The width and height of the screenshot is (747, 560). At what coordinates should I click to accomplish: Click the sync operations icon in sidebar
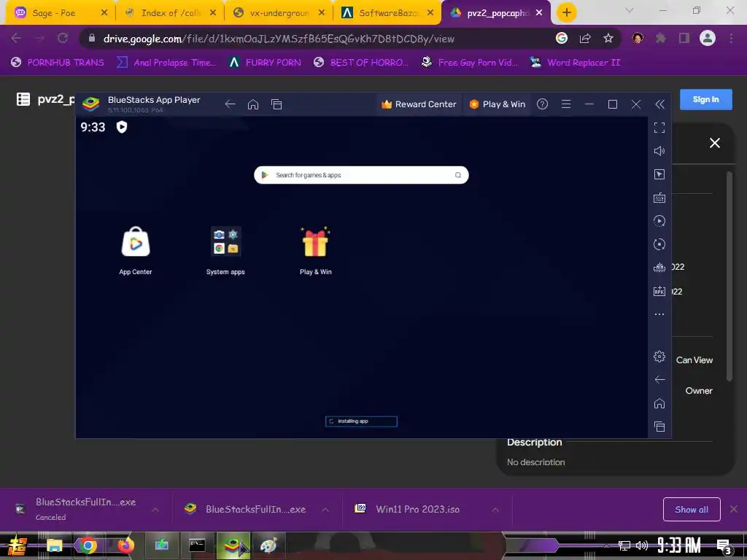pos(659,221)
